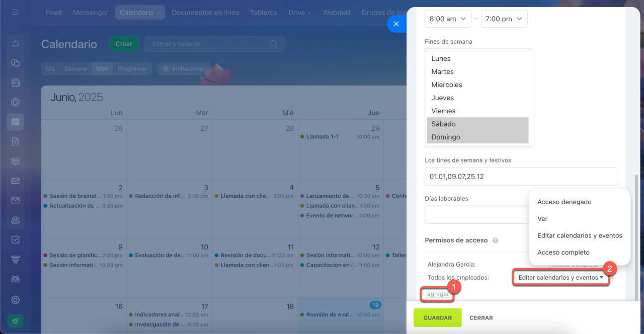This screenshot has height=334, width=644.
Task: Click the holidays field with 01.01,09.07,25.12
Action: tap(521, 177)
